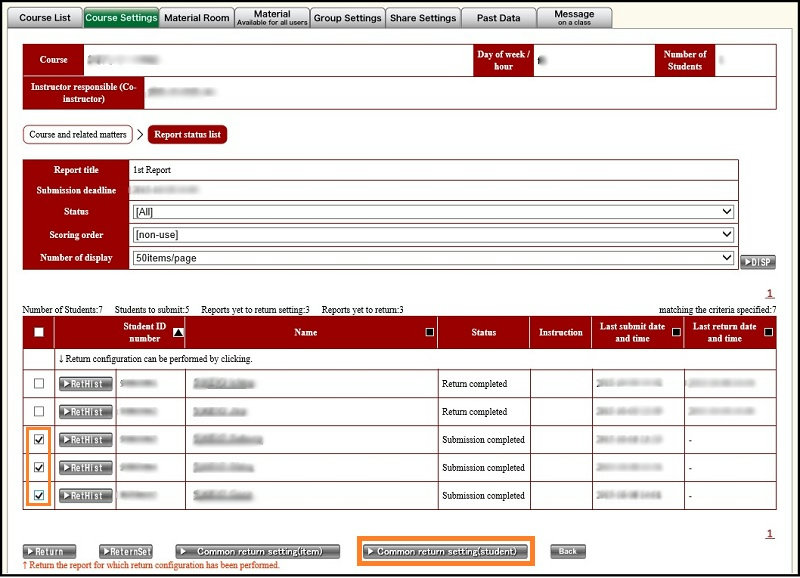Viewport: 800px width, 578px height.
Task: Go to Course and related matters breadcrumb
Action: (x=77, y=134)
